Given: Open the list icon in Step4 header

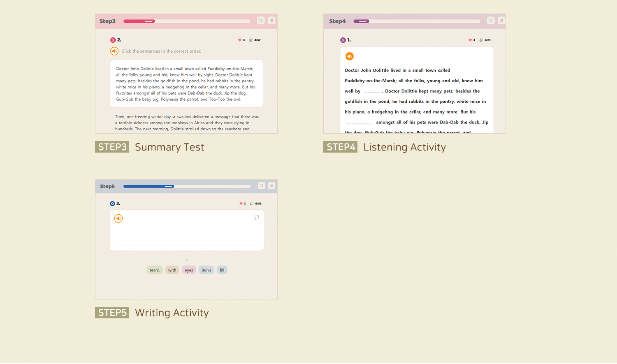Looking at the screenshot, I should coord(501,21).
